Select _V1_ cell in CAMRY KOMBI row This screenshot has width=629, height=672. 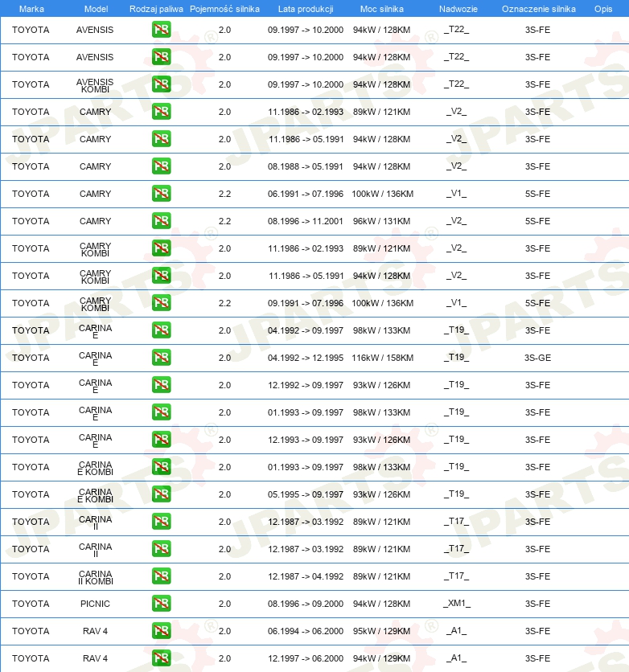(x=456, y=303)
